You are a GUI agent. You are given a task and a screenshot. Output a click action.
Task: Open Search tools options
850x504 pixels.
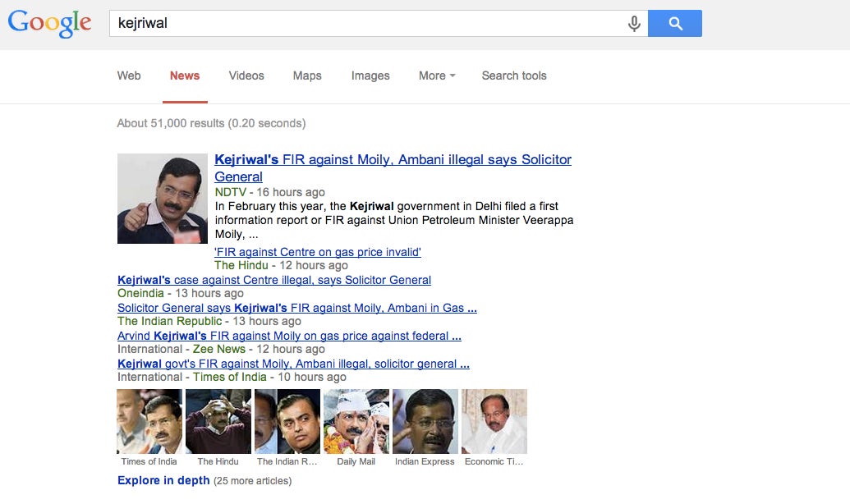(514, 76)
